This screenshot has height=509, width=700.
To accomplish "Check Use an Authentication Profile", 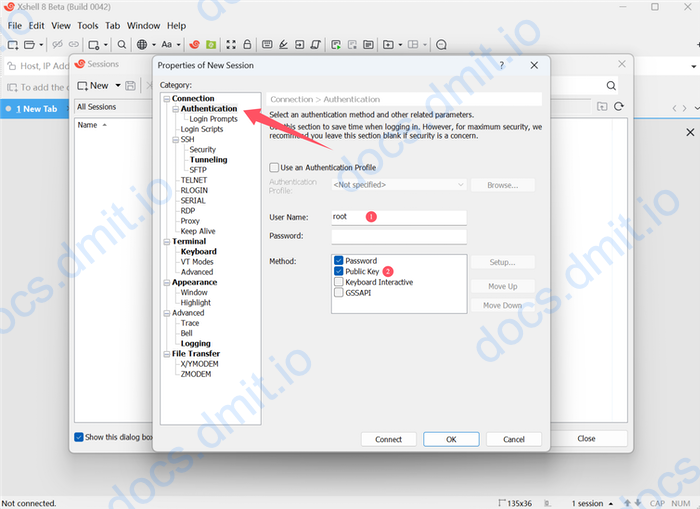I will (275, 167).
